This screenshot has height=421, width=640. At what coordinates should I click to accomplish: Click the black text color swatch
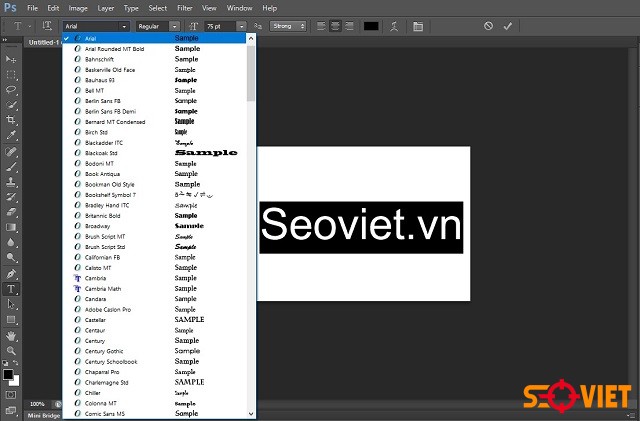click(371, 25)
